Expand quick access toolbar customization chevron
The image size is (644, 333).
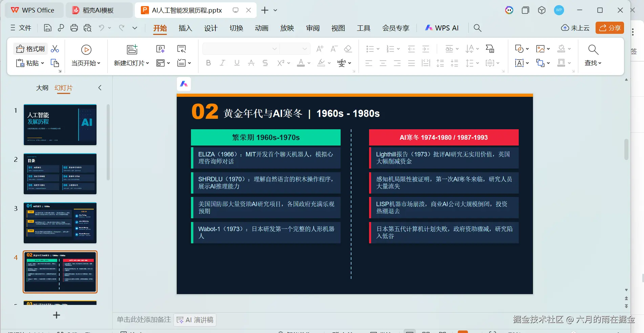pyautogui.click(x=135, y=28)
